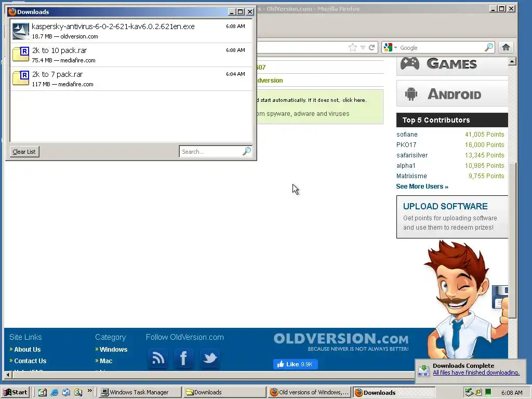The height and width of the screenshot is (399, 532).
Task: Switch to Windows Task Manager taskbar button
Action: (x=140, y=392)
